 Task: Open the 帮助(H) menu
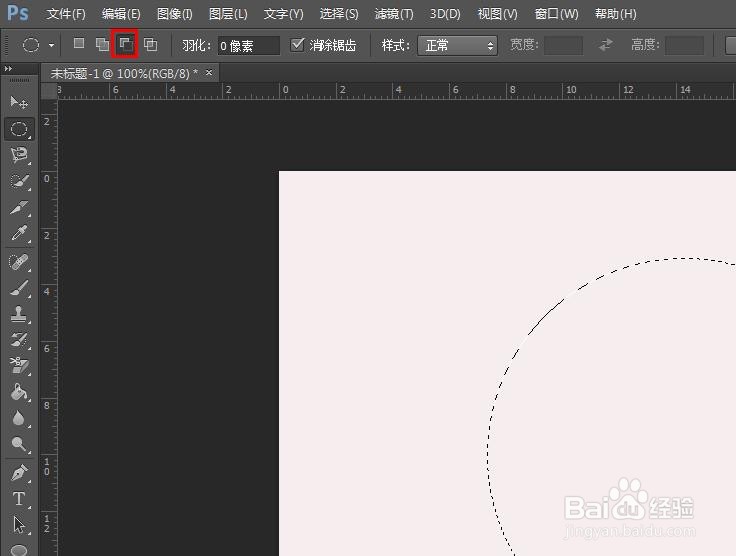point(615,14)
